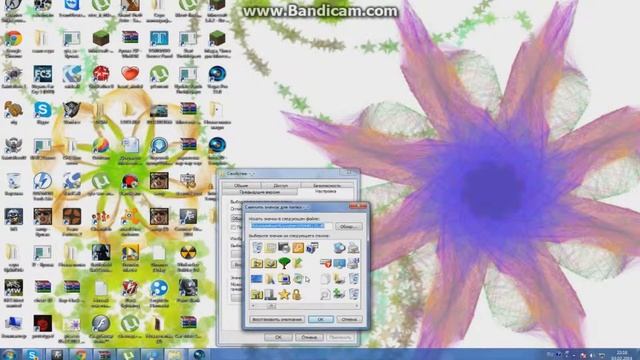Screen dimensions: 640x360
Task: Click Отмена in the Change Icon dialog
Action: tap(349, 319)
